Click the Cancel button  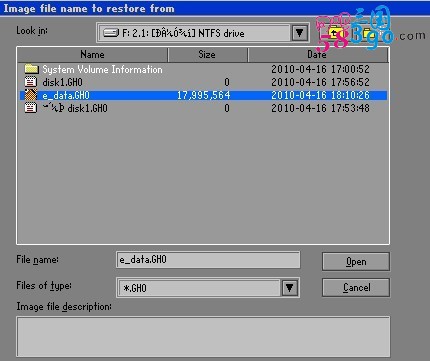[x=356, y=287]
